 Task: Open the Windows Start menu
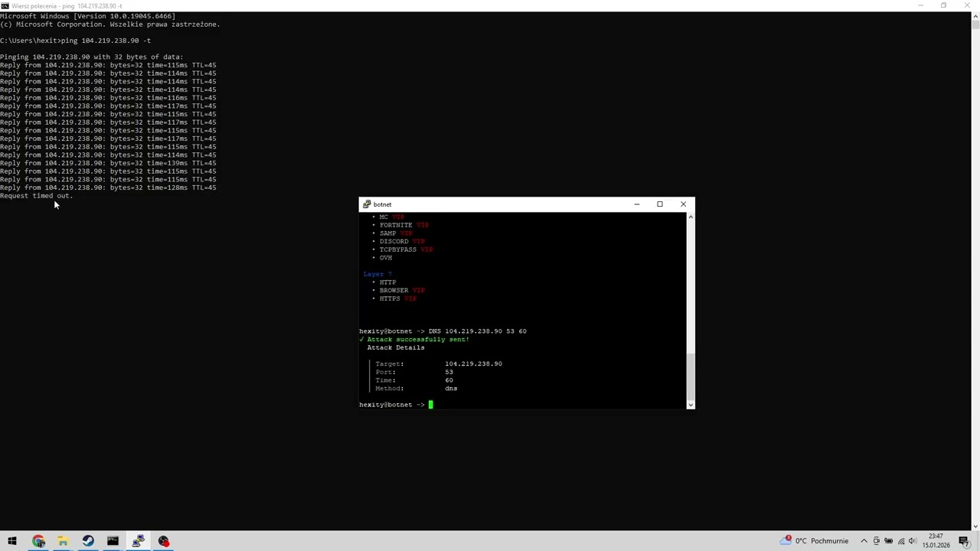[12, 541]
